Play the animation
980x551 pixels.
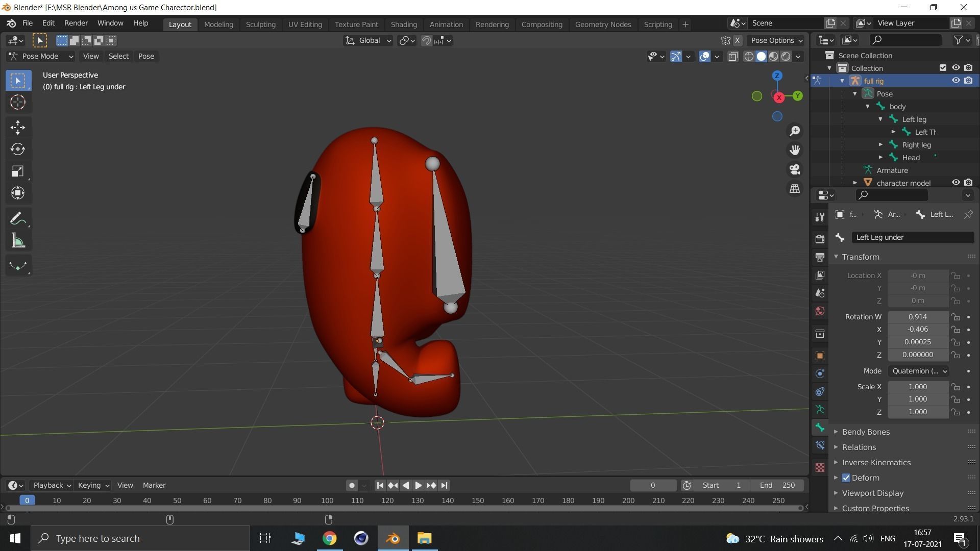click(418, 486)
